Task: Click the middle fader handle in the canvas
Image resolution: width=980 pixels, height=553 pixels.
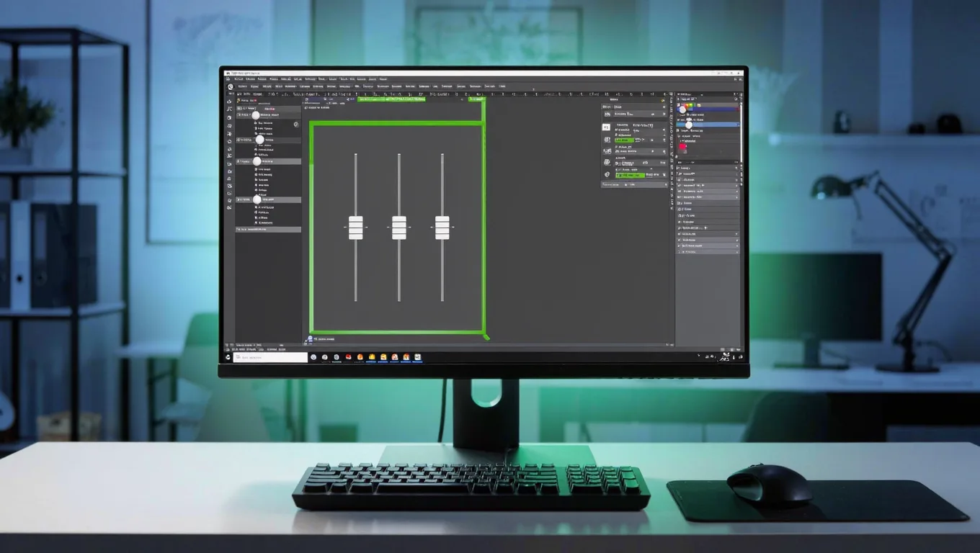Action: point(398,228)
